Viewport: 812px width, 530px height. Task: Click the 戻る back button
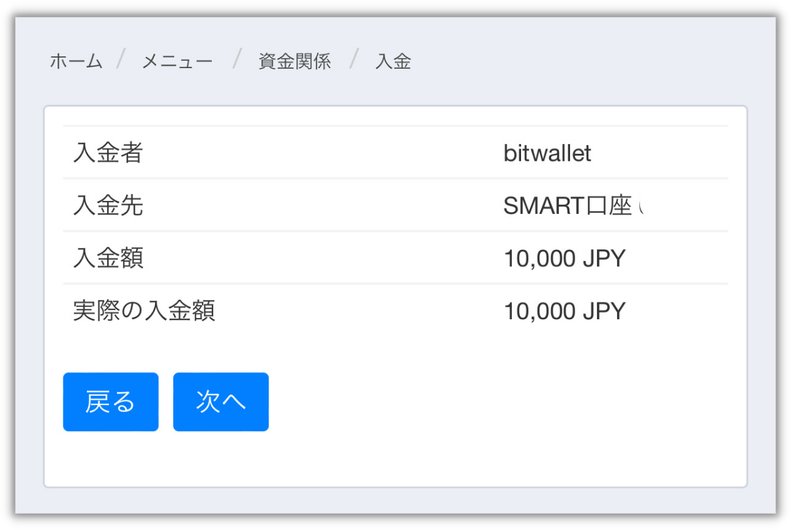110,402
